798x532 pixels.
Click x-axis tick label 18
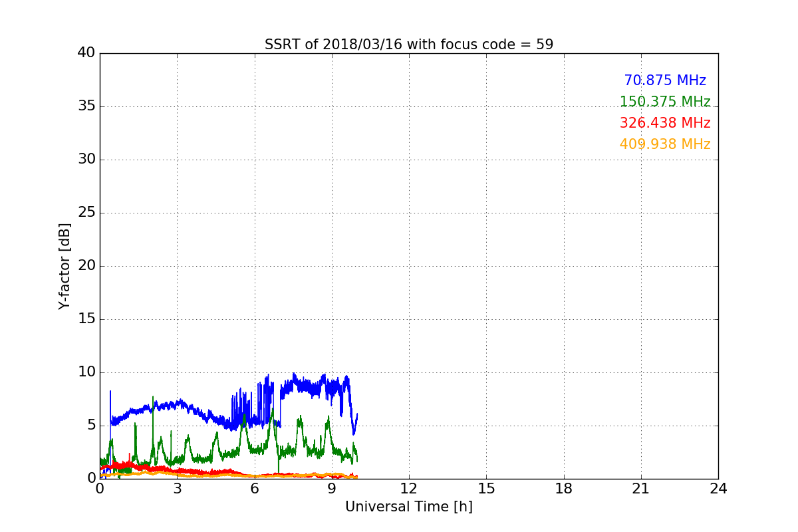564,489
